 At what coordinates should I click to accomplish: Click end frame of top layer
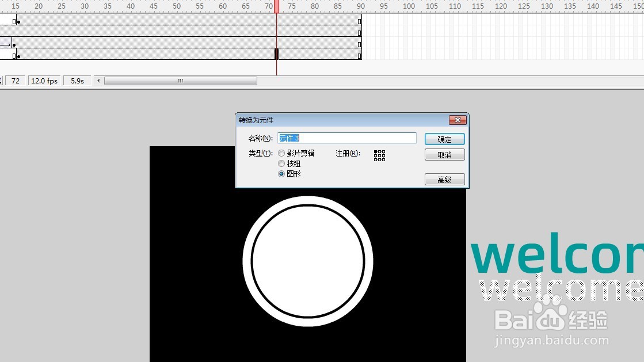359,22
